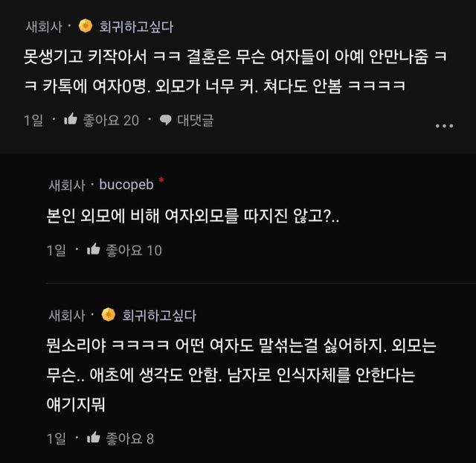Click the gold badge on the top comment

coord(86,27)
